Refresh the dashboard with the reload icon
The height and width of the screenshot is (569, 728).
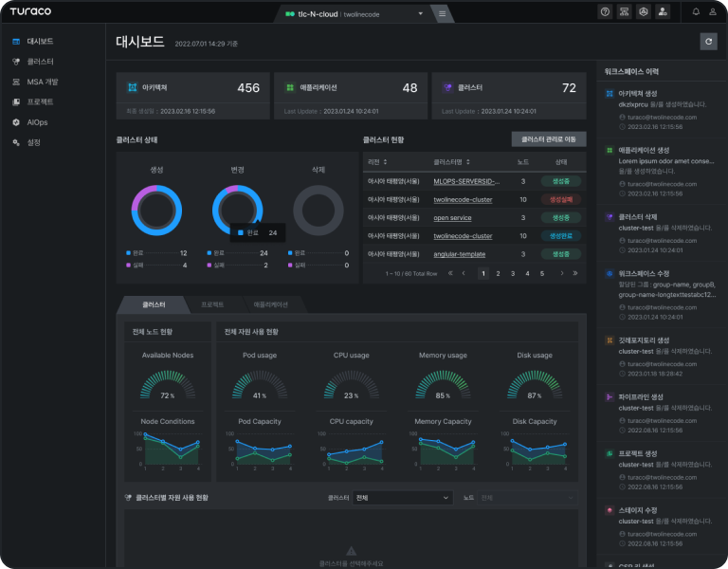pos(708,41)
